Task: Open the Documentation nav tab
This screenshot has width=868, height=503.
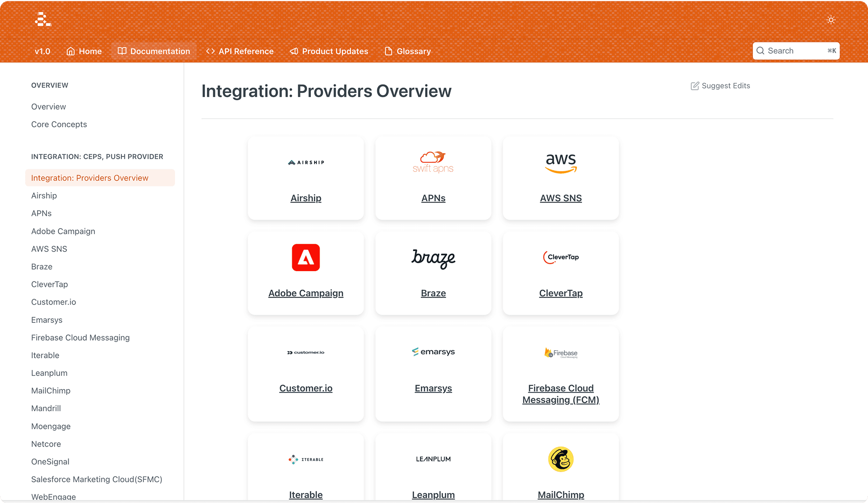Action: click(x=154, y=51)
